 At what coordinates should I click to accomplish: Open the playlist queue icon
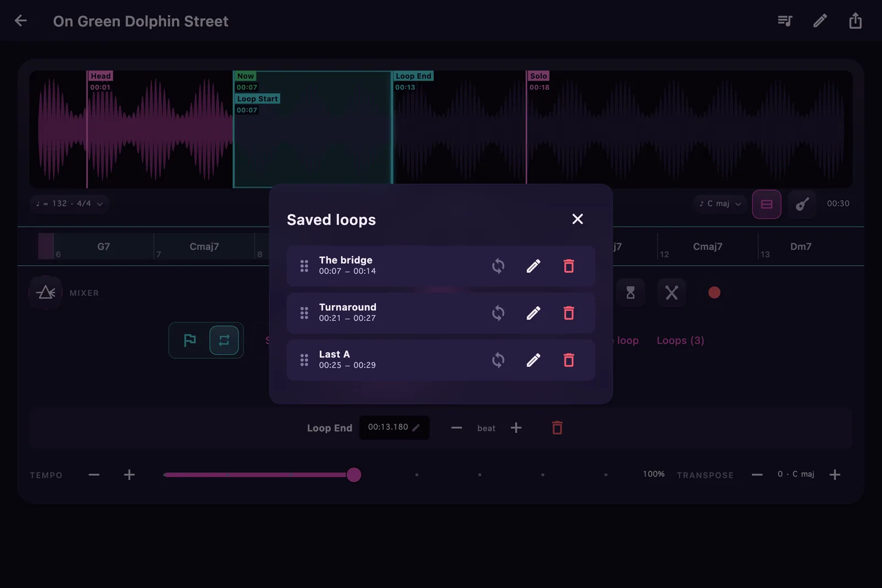[785, 21]
